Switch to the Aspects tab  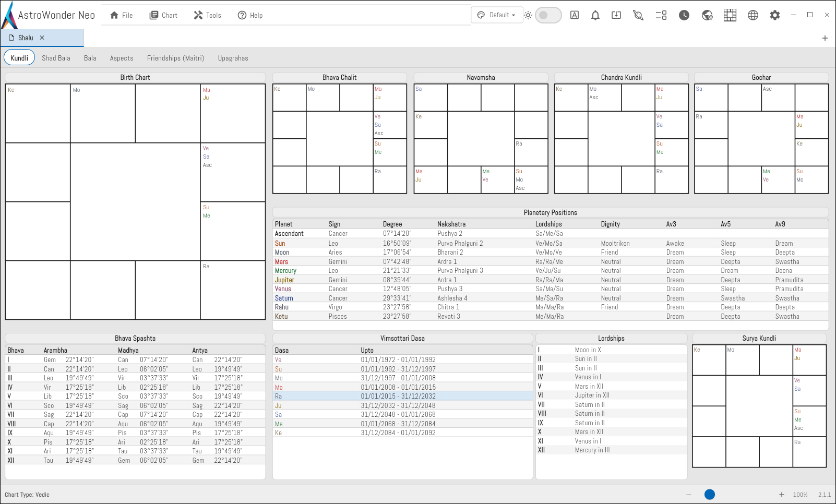click(122, 58)
